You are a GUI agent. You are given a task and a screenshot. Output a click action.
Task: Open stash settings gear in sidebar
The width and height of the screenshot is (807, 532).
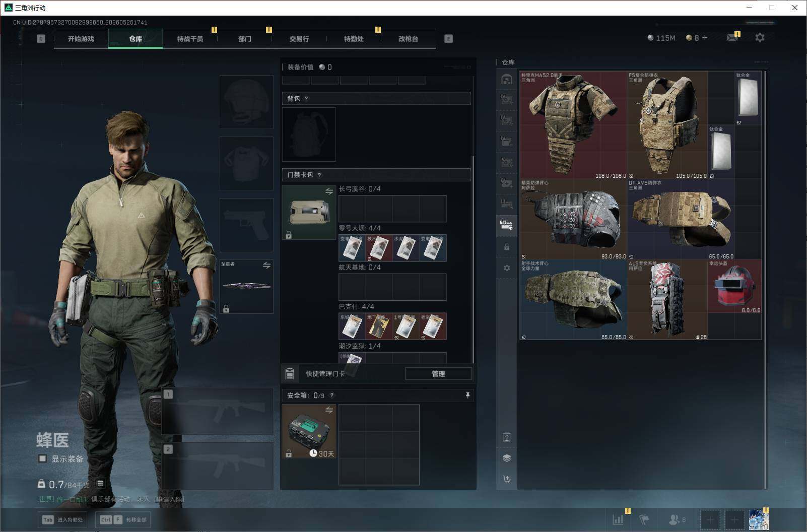pyautogui.click(x=506, y=268)
